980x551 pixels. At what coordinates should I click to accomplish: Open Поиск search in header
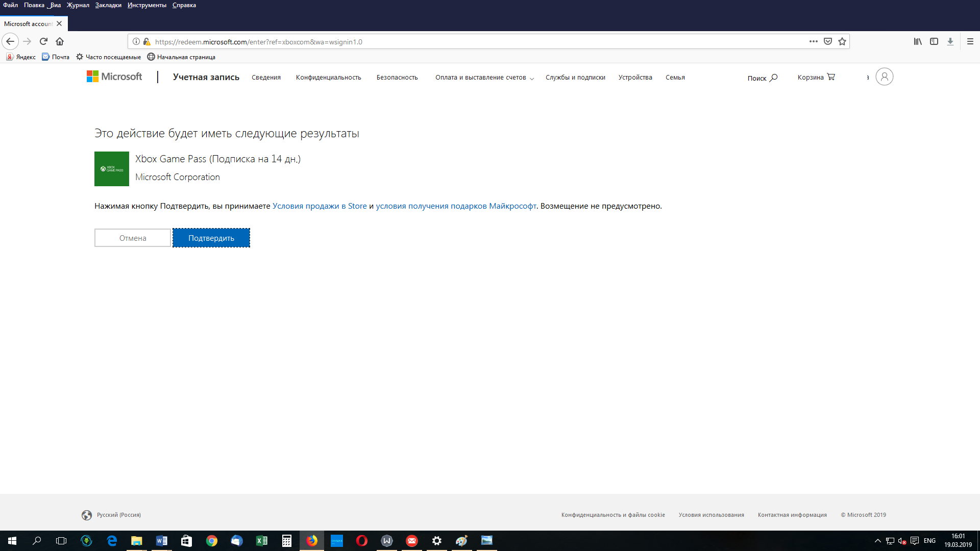(x=763, y=78)
